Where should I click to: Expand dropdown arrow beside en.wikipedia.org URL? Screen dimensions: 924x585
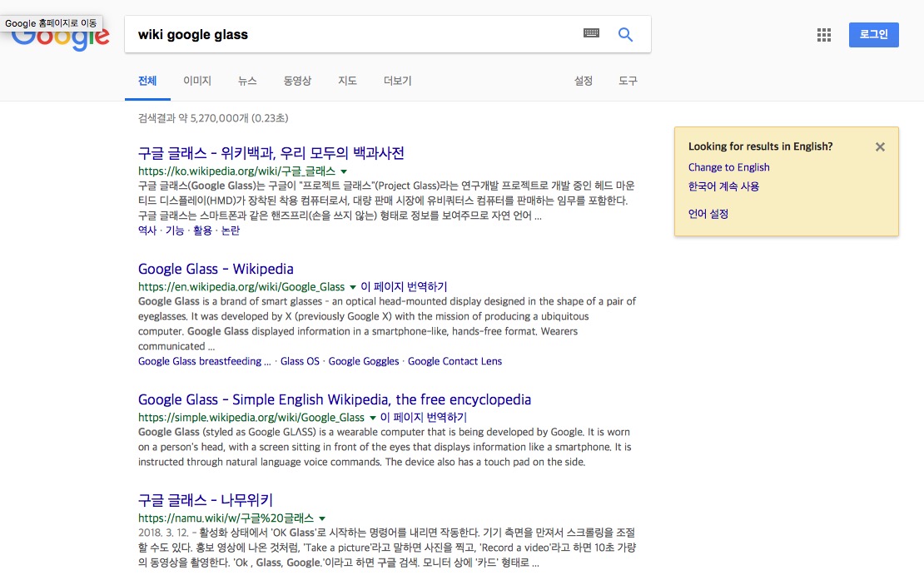point(353,287)
